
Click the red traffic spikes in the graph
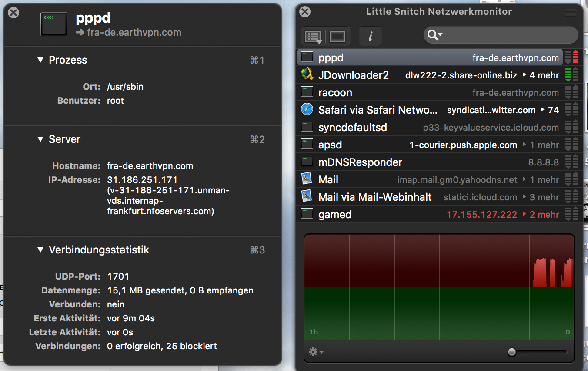pos(553,273)
